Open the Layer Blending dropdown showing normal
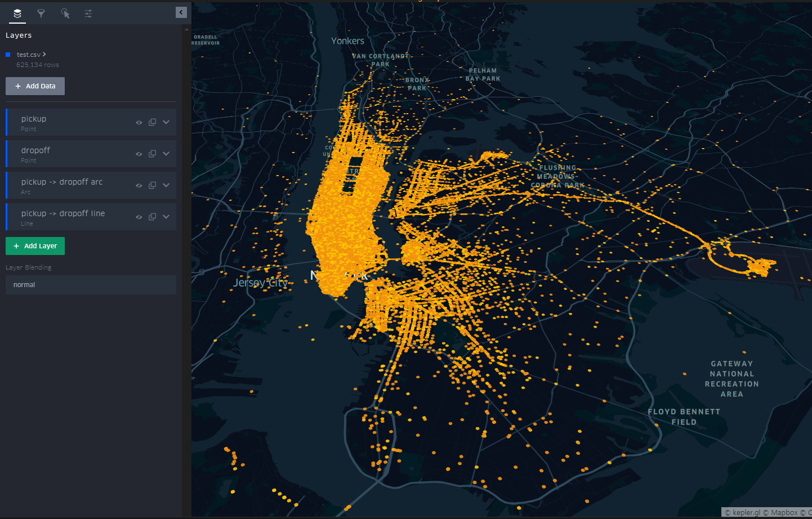 tap(91, 285)
